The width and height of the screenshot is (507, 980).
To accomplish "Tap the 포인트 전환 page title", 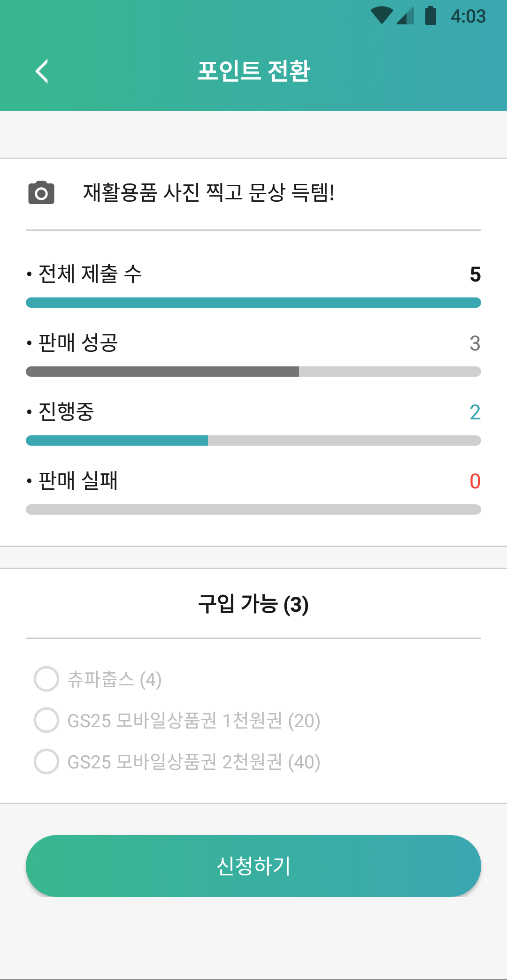I will point(253,71).
